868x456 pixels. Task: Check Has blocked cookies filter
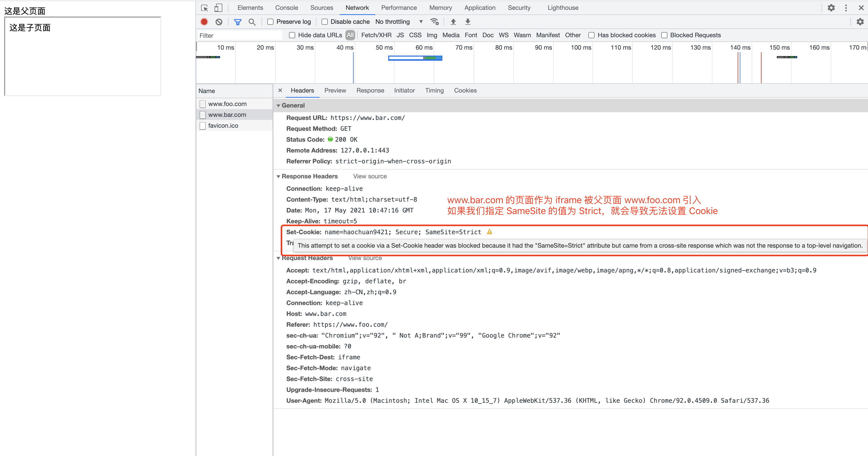click(591, 35)
